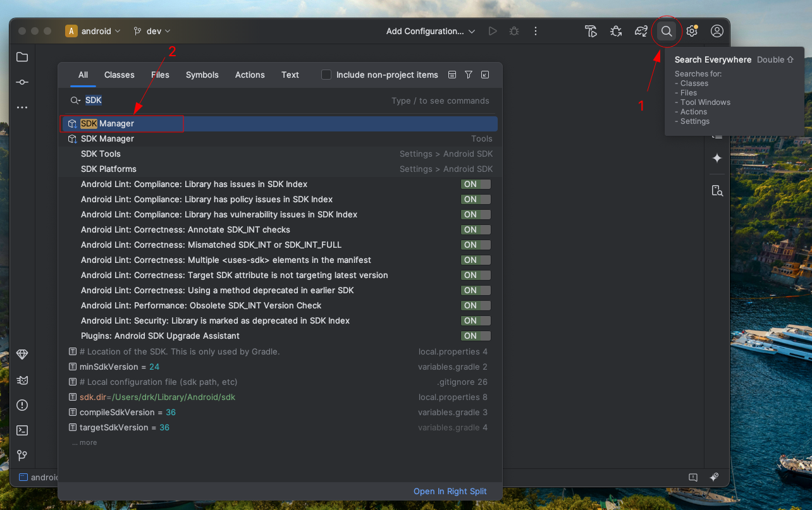
Task: Click the Open In Right Split link
Action: point(450,491)
